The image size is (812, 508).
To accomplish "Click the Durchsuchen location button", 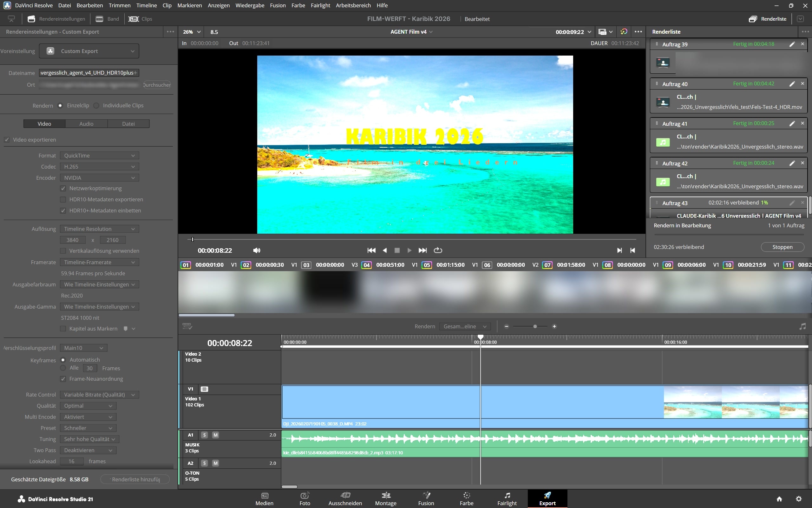I will 157,85.
